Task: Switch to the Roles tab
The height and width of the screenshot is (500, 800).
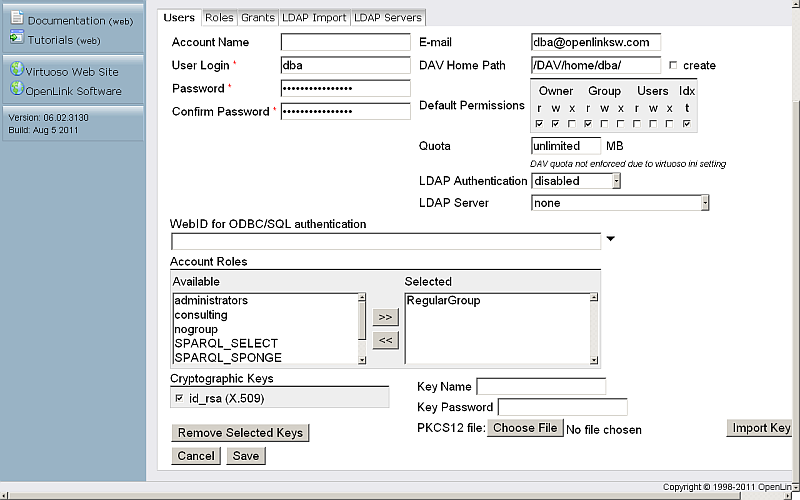Action: pyautogui.click(x=219, y=17)
